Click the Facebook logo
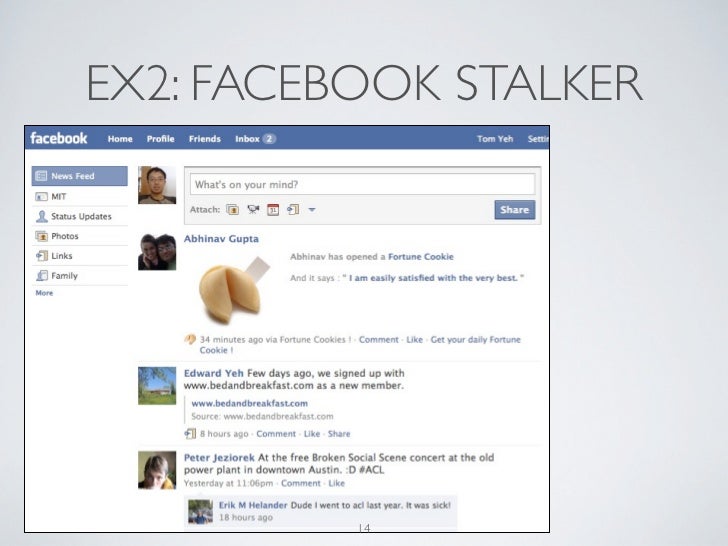 point(58,138)
